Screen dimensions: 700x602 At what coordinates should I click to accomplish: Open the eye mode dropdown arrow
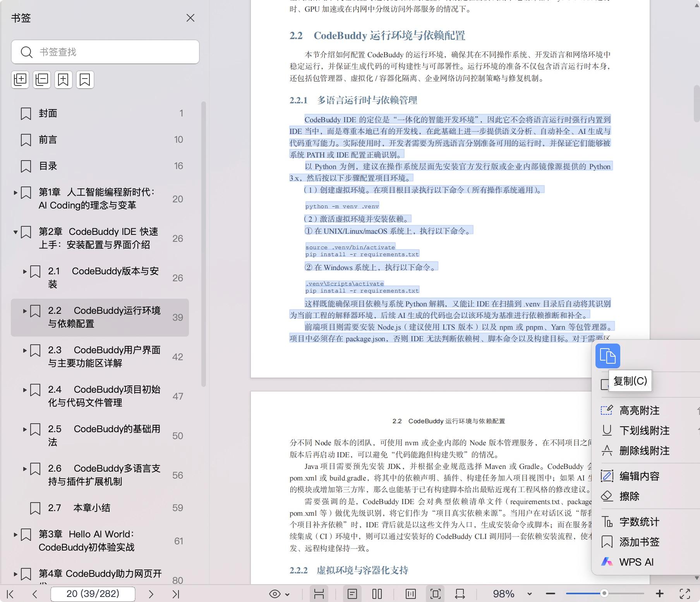pos(287,594)
